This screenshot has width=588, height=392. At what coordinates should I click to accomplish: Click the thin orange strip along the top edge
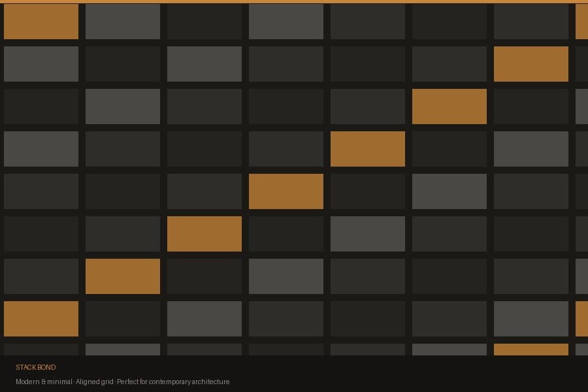(294, 1)
